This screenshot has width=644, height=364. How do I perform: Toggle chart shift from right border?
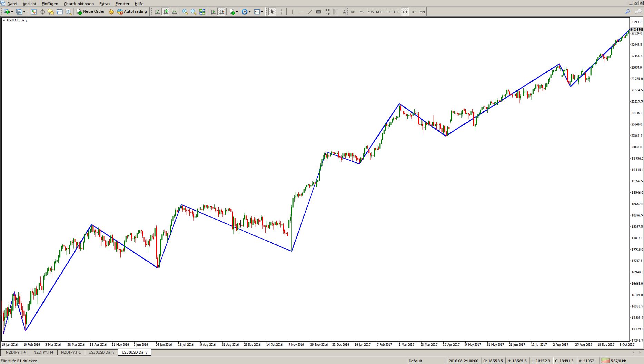221,12
